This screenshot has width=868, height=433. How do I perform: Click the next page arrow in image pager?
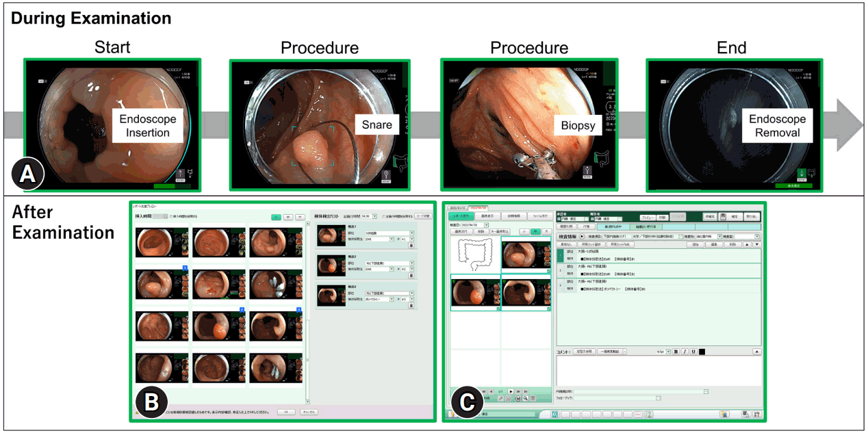click(x=511, y=391)
